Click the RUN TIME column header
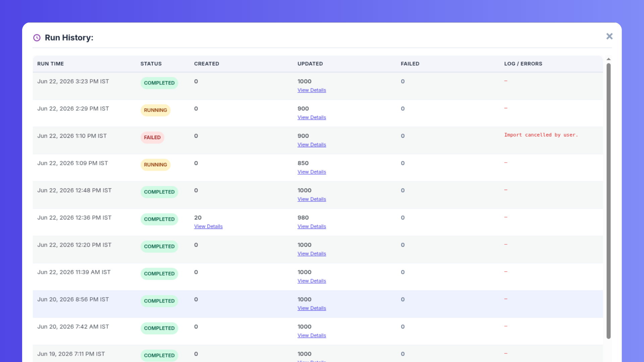Viewport: 644px width, 362px height. (x=51, y=64)
